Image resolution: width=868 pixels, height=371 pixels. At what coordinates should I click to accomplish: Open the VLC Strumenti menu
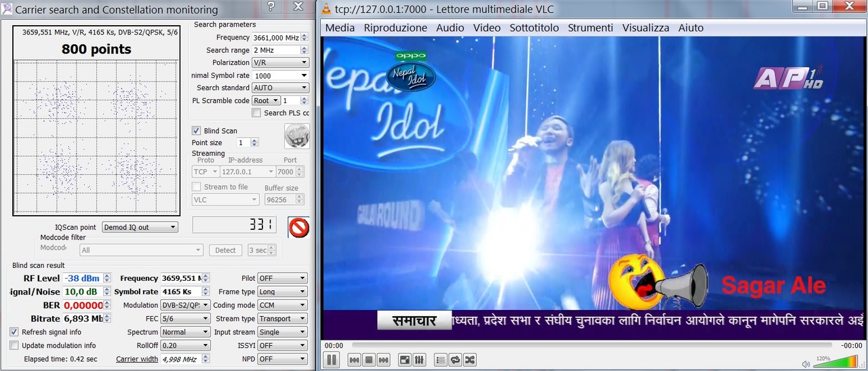(591, 28)
